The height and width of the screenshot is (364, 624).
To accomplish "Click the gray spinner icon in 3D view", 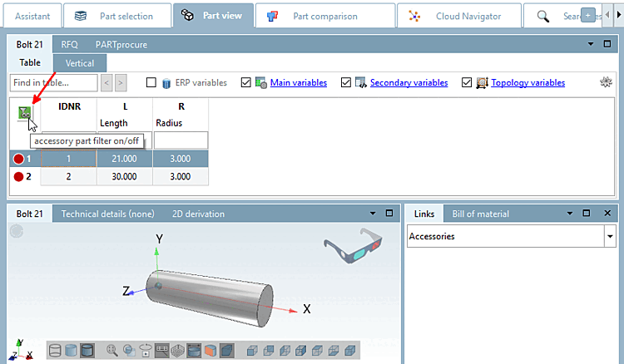I will click(17, 230).
